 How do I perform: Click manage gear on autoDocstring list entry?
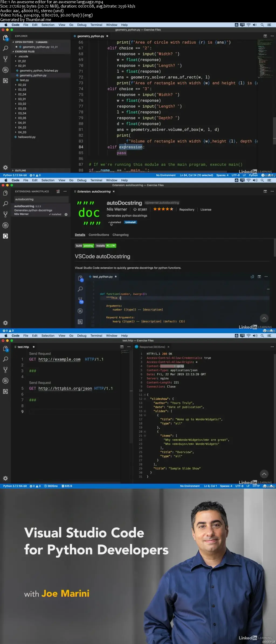click(x=66, y=214)
